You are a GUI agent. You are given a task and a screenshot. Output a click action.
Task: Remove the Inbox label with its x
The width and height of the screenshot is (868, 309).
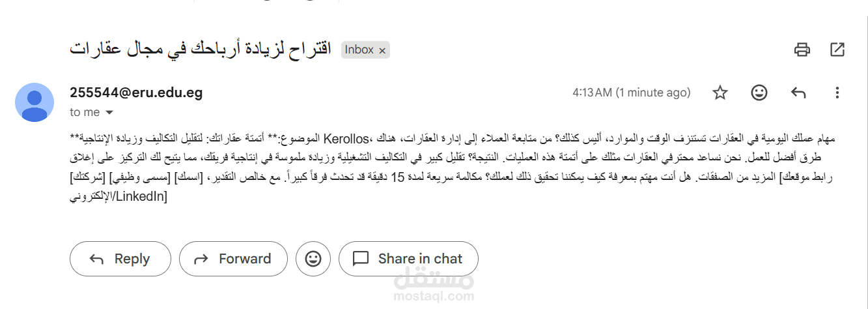(x=382, y=50)
